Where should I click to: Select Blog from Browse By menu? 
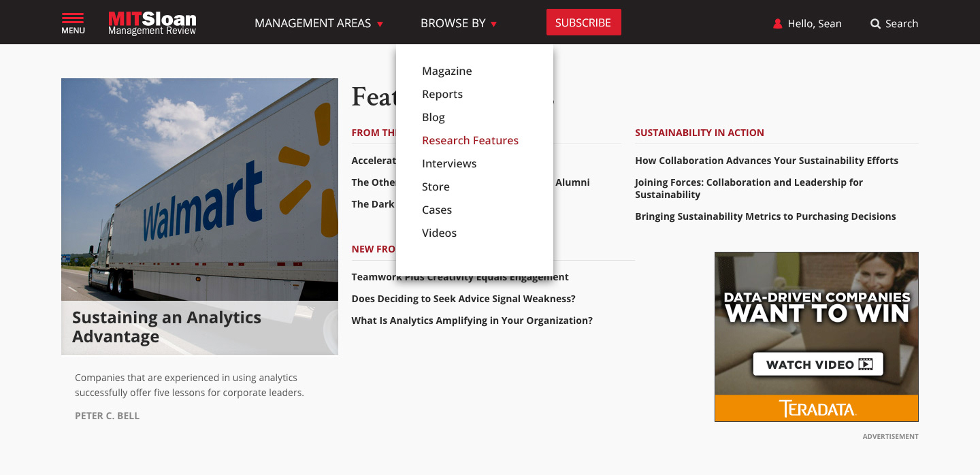[434, 117]
